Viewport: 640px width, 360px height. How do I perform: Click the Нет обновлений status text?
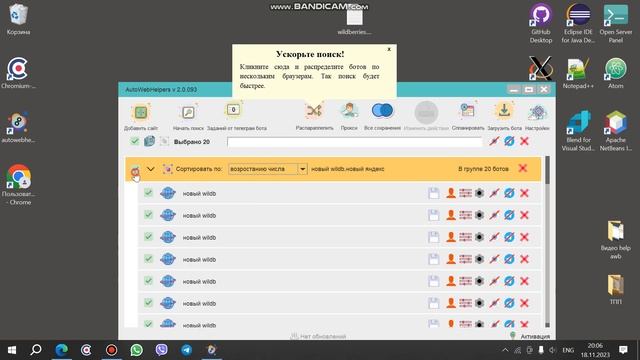point(323,337)
